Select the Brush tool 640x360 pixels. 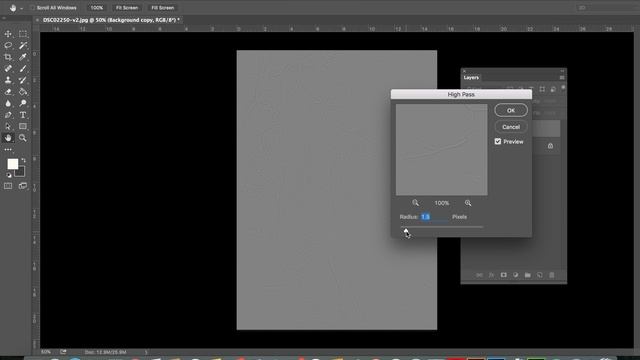[23, 69]
